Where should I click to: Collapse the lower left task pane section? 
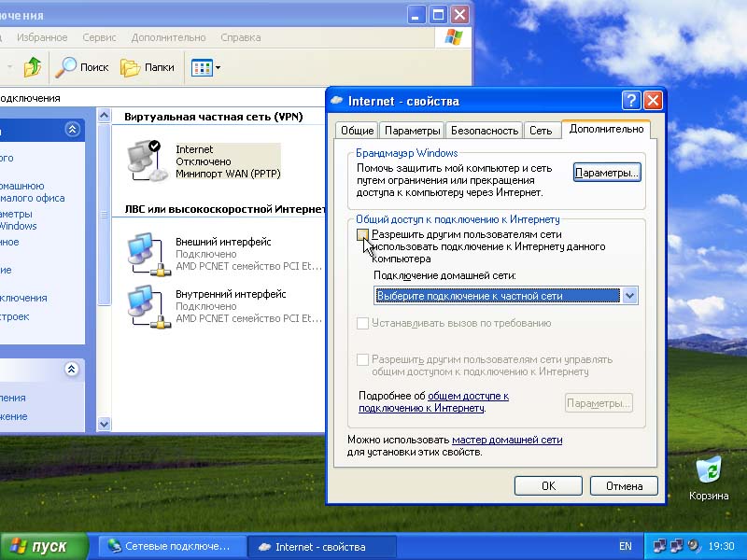[x=72, y=369]
